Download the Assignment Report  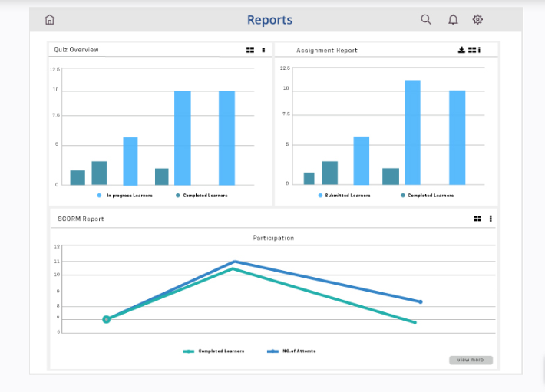(461, 50)
